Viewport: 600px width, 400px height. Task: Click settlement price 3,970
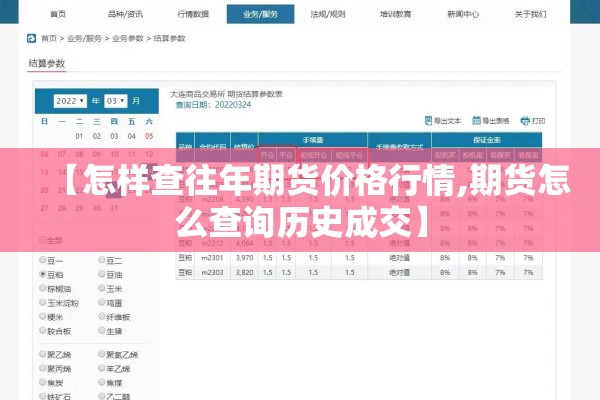tap(245, 258)
